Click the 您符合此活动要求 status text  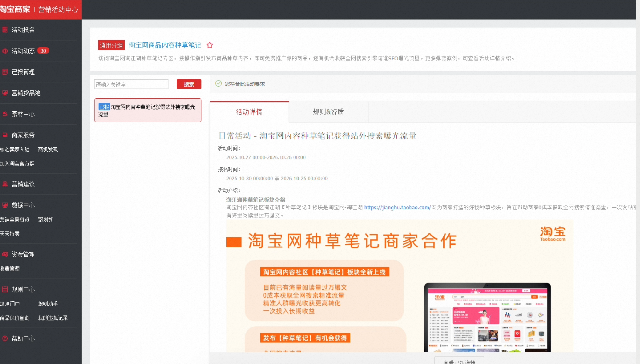245,84
